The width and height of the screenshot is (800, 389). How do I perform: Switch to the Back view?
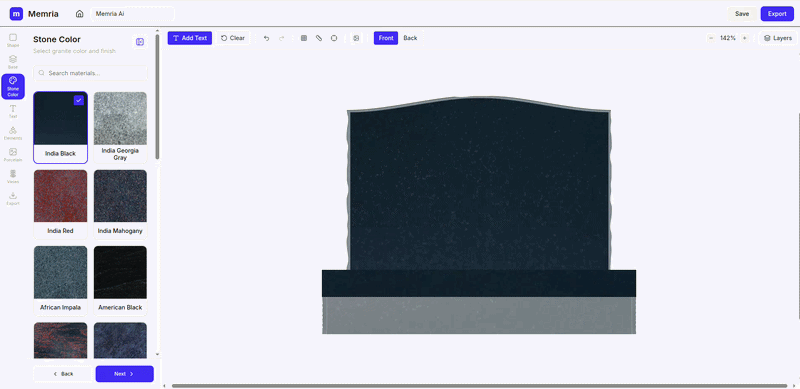point(410,38)
